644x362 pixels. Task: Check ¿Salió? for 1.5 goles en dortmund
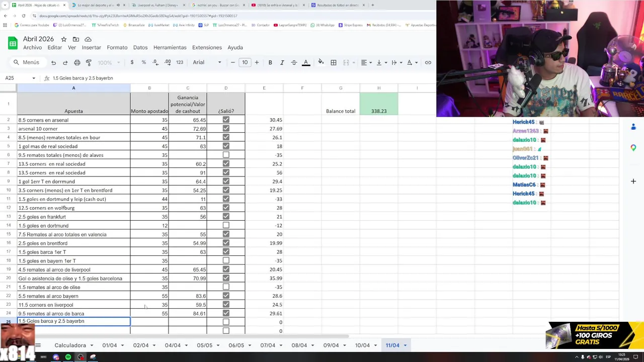click(x=226, y=225)
